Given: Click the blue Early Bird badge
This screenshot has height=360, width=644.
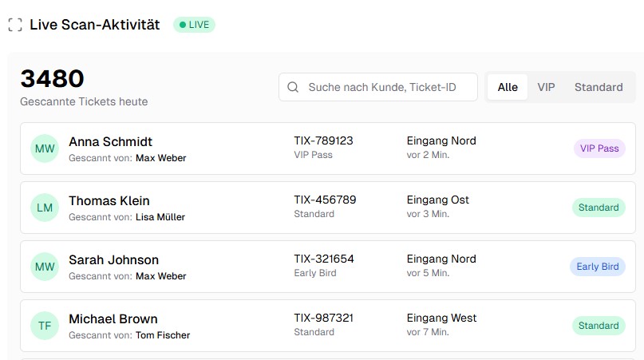Looking at the screenshot, I should coord(598,267).
